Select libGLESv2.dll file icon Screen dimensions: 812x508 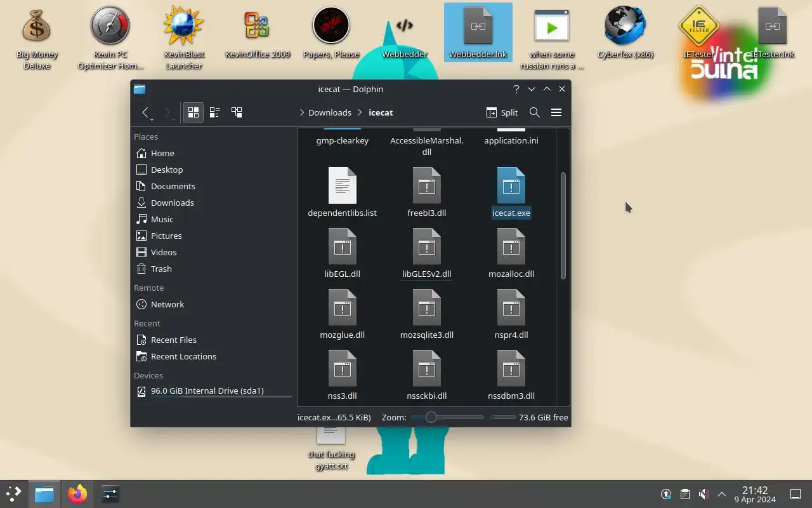(427, 246)
